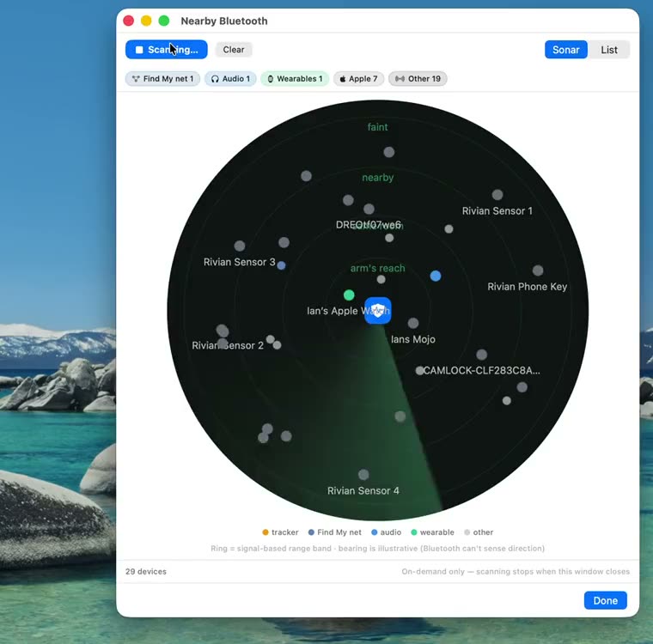Toggle the Audio filter chip
This screenshot has height=644, width=653.
click(x=230, y=79)
